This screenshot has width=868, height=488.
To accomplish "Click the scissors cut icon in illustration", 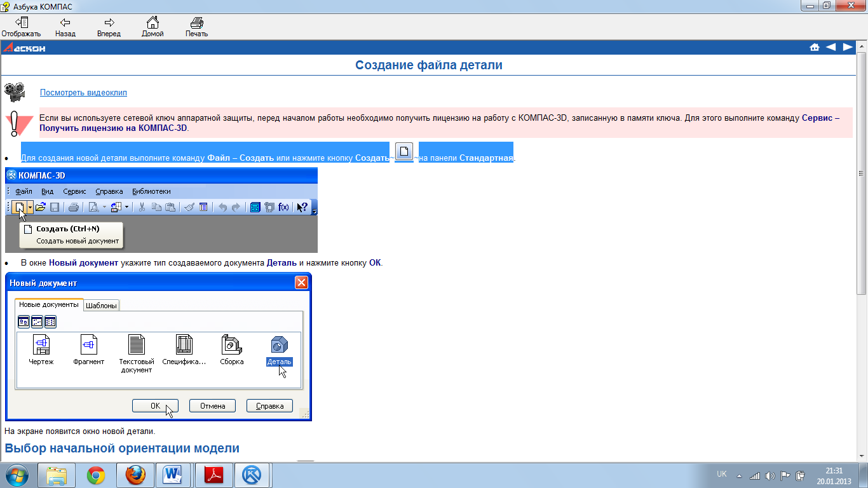I will (x=142, y=207).
